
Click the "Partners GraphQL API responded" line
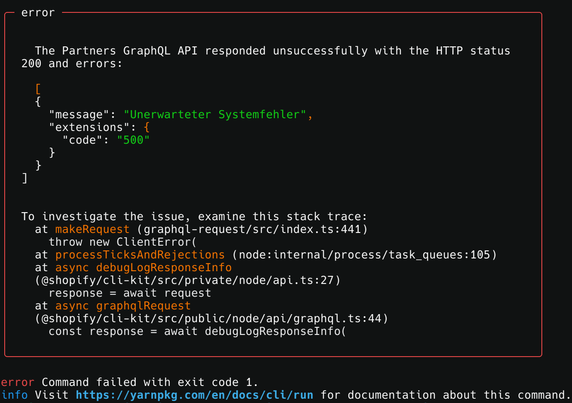click(272, 51)
